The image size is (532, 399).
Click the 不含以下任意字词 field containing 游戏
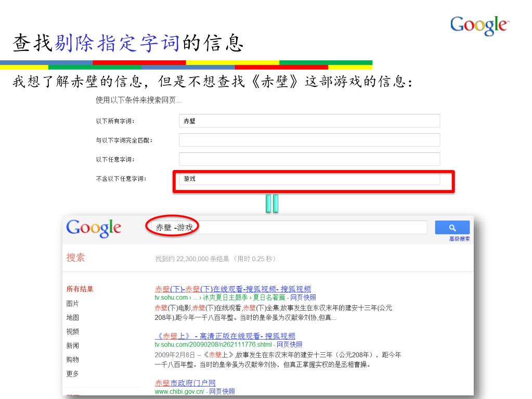pos(309,178)
